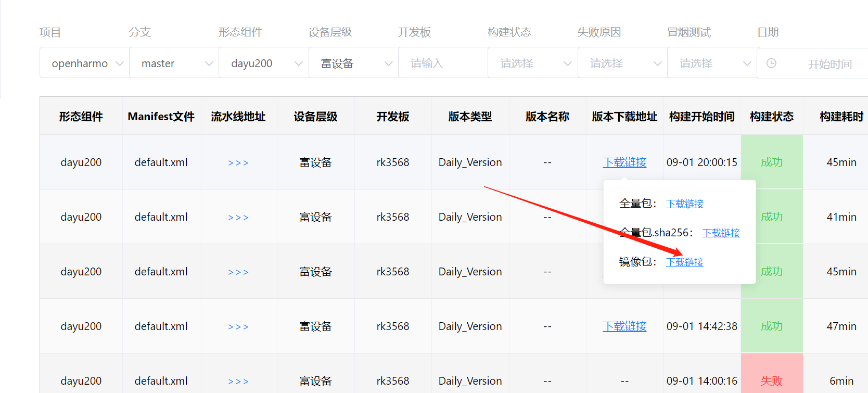Click 09-01 20:00:15 start time cell
The image size is (868, 393).
(702, 162)
